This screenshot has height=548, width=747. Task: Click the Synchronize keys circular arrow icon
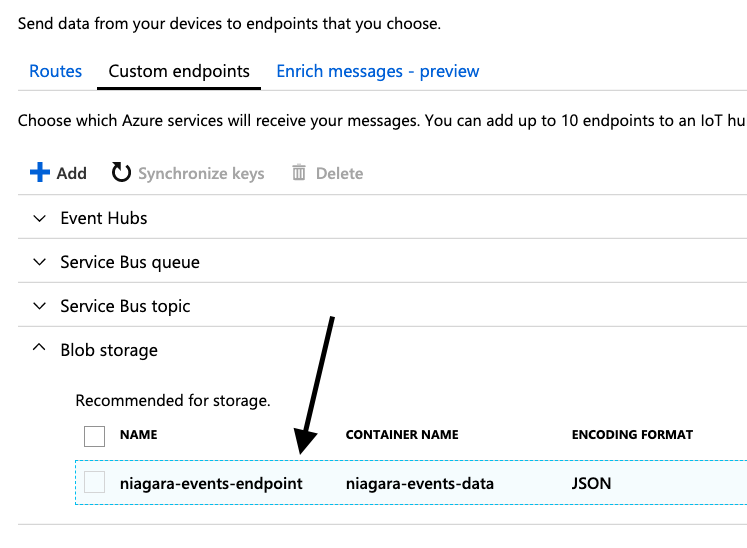[x=121, y=173]
